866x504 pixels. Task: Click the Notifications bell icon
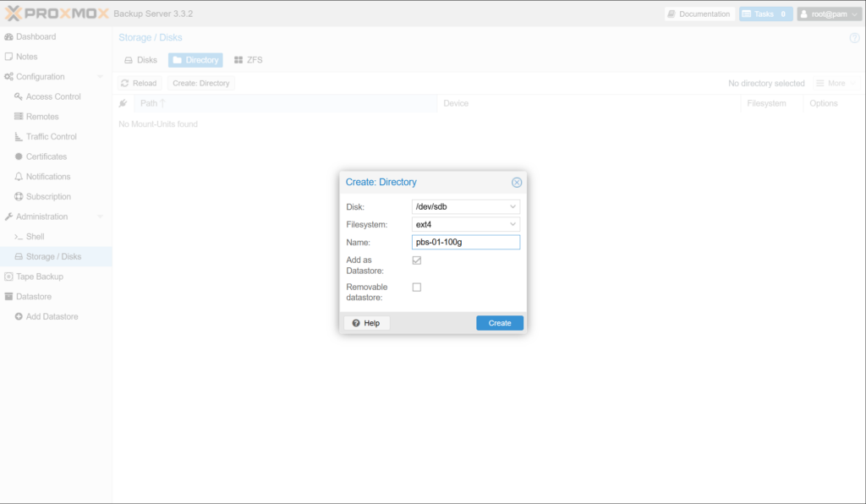point(19,177)
